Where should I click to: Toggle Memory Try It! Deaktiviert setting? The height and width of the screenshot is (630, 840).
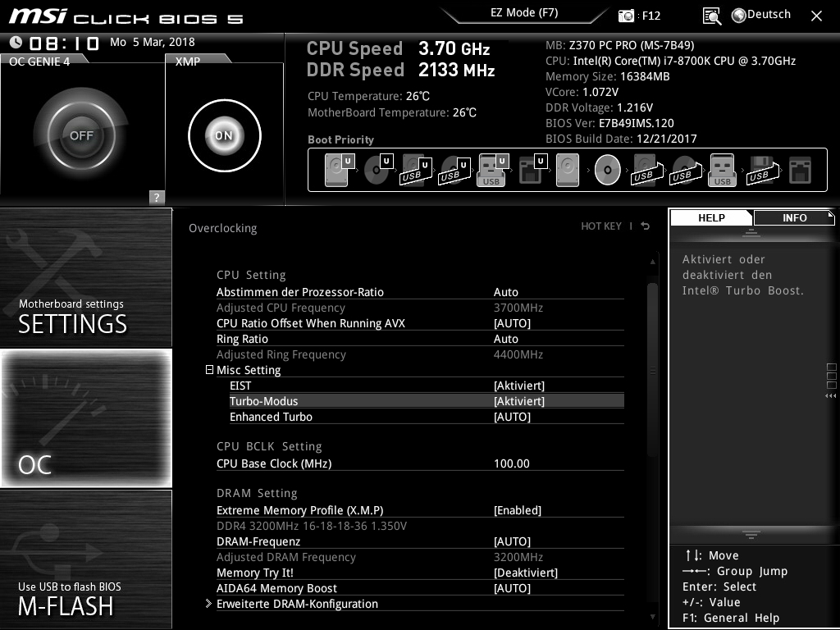tap(526, 573)
